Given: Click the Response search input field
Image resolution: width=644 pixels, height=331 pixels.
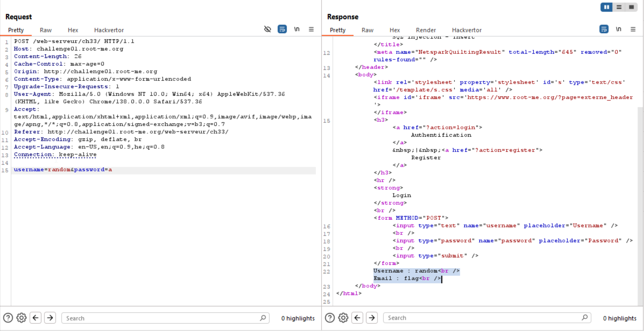Looking at the screenshot, I should pyautogui.click(x=482, y=318).
